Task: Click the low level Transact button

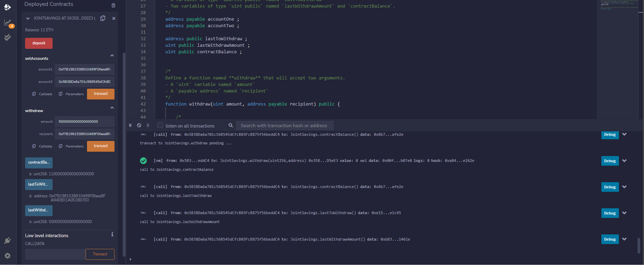Action: coord(100,254)
